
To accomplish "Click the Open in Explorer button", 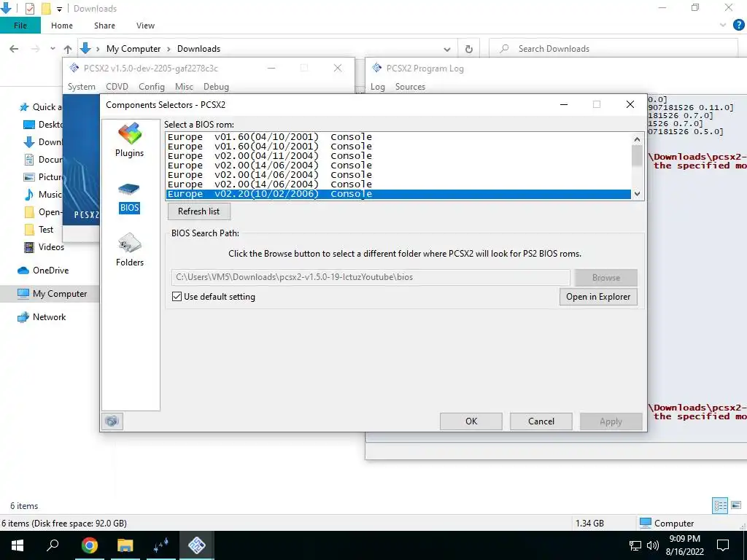I will [598, 296].
